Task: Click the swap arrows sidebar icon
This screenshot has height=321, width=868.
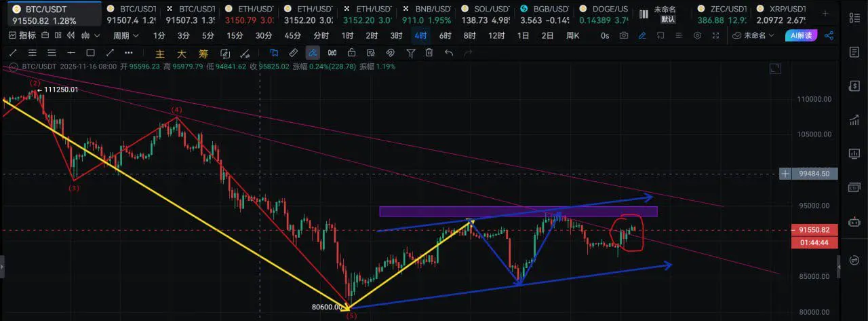Action: coord(854,260)
